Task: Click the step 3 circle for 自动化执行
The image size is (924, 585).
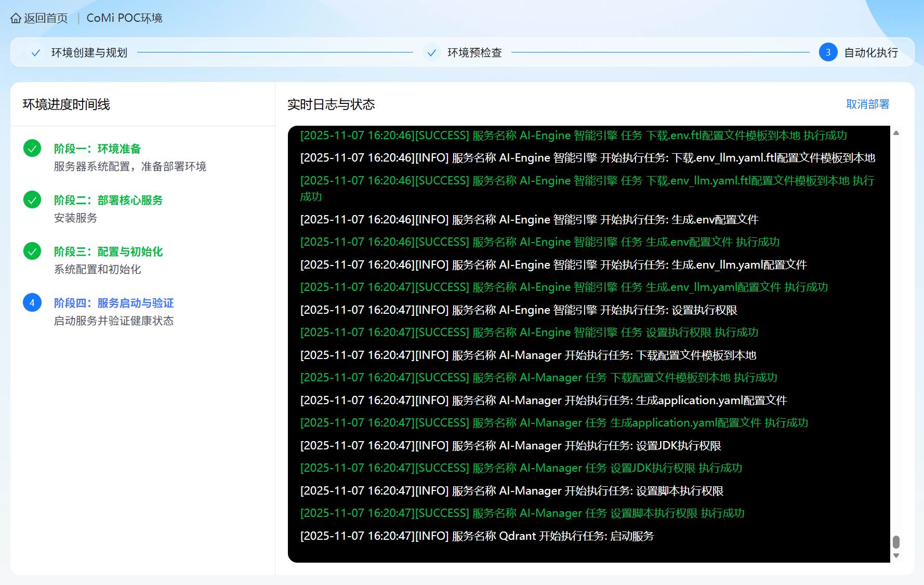Action: (828, 52)
